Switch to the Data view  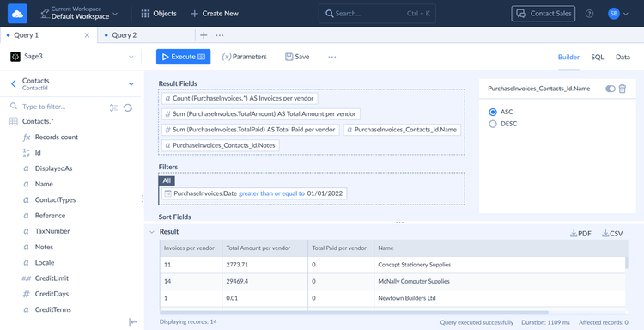623,57
